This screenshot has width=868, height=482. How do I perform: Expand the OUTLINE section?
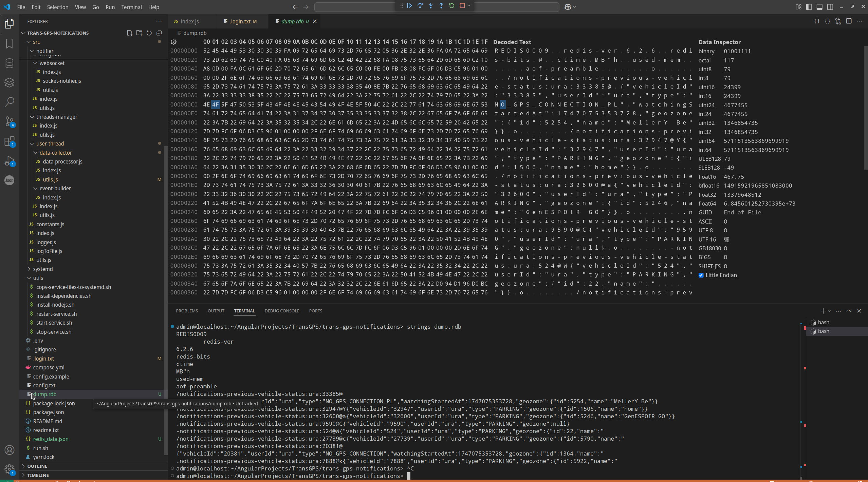coord(37,466)
